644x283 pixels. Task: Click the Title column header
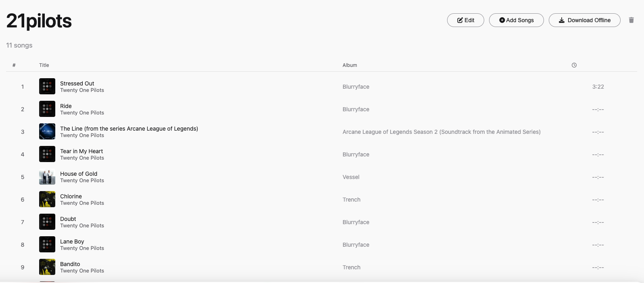44,65
